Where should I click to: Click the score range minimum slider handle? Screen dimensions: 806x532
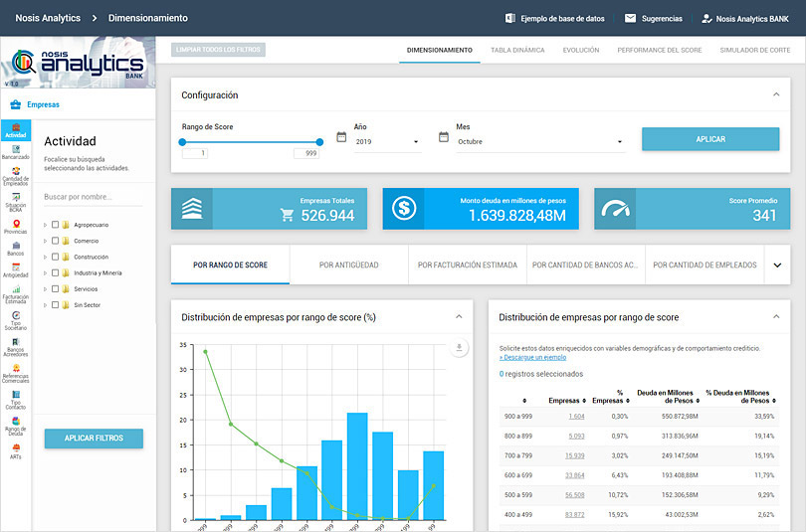[x=182, y=142]
